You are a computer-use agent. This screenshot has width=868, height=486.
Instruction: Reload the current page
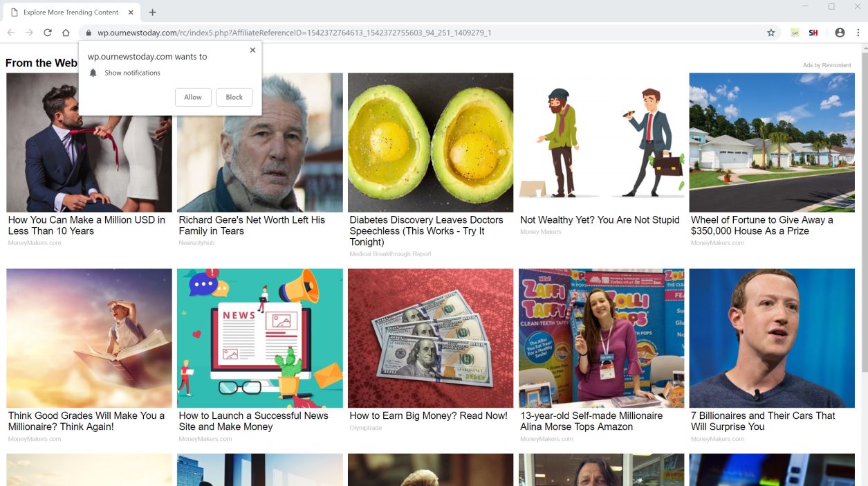point(48,33)
